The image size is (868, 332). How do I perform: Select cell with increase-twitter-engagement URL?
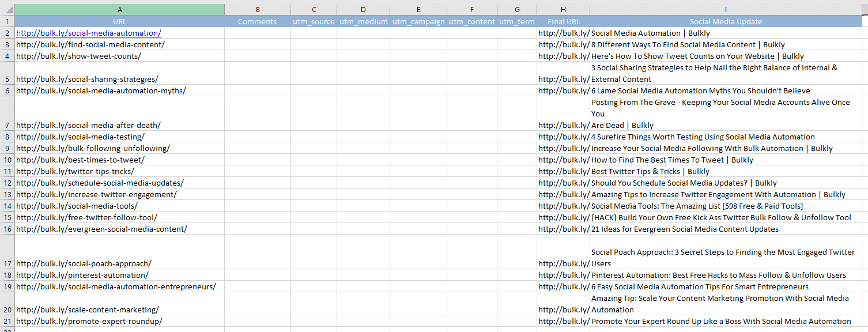click(120, 194)
